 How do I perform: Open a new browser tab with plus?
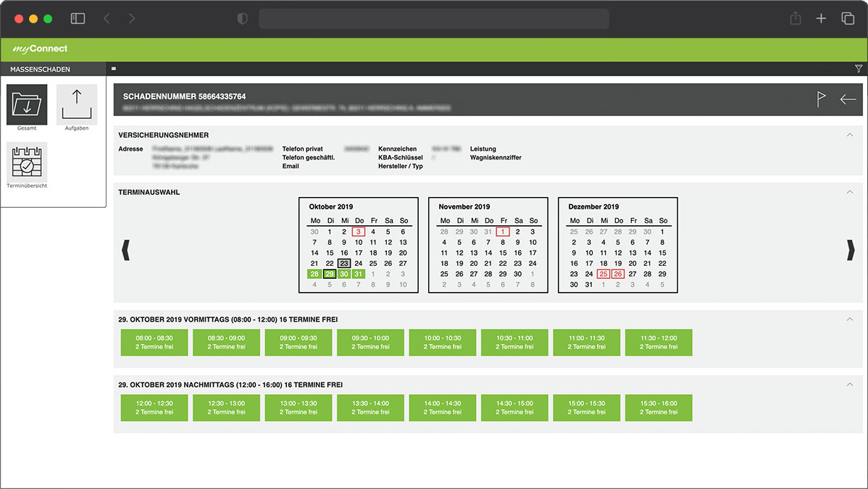coord(821,19)
